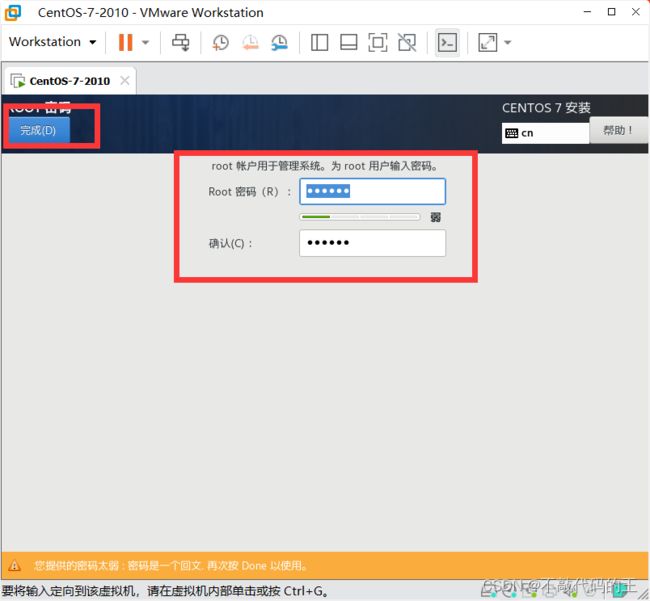The width and height of the screenshot is (650, 601).
Task: Click the send Ctrl+Alt+Del icon
Action: pyautogui.click(x=181, y=42)
